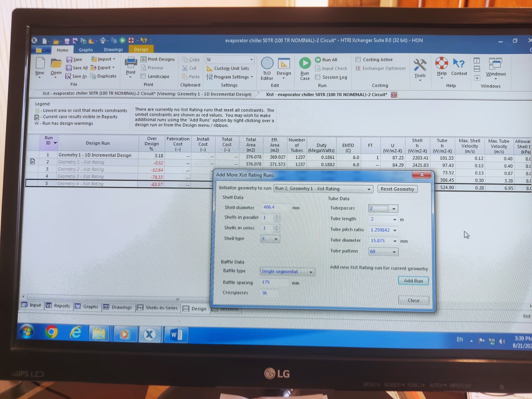The image size is (532, 399).
Task: Open the Tools menu icon
Action: click(x=420, y=65)
